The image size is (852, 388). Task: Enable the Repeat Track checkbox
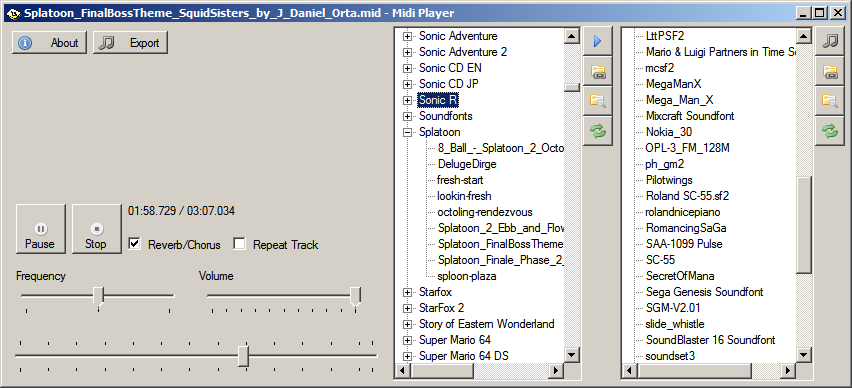point(239,244)
